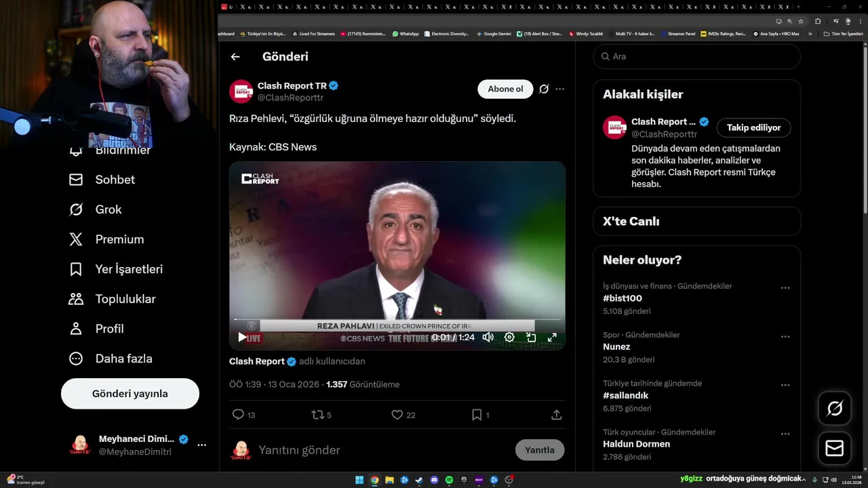The height and width of the screenshot is (488, 868).
Task: Open Yer İşaretleri bookmarks
Action: tap(116, 269)
